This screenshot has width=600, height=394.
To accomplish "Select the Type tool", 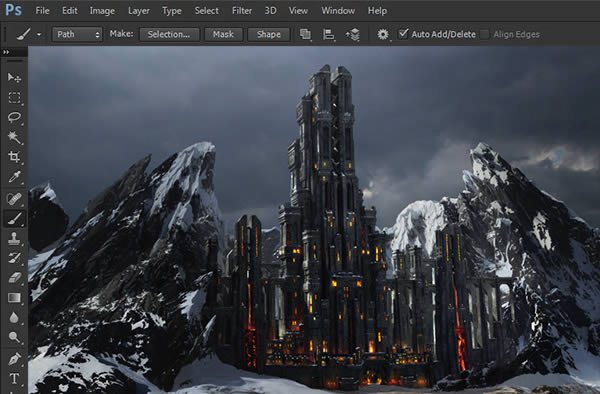I will [x=14, y=379].
